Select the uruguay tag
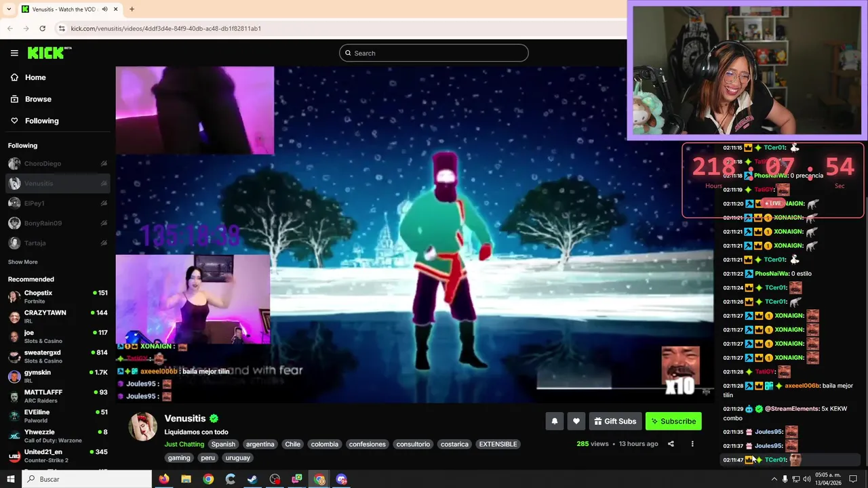Image resolution: width=868 pixels, height=488 pixels. [x=237, y=457]
